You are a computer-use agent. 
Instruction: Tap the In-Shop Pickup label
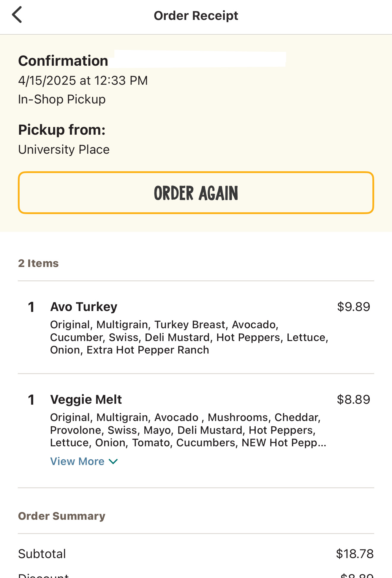(62, 99)
